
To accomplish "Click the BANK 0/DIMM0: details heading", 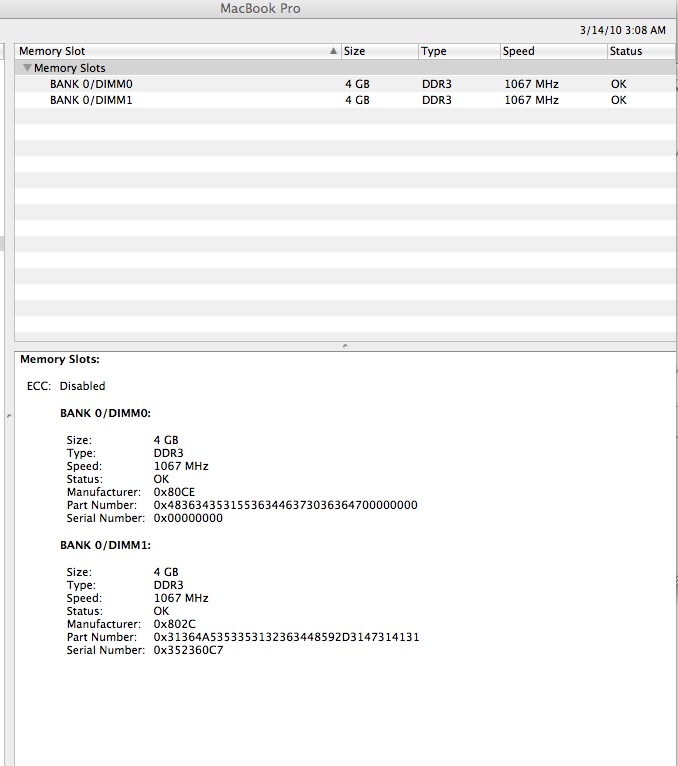I will tap(105, 413).
